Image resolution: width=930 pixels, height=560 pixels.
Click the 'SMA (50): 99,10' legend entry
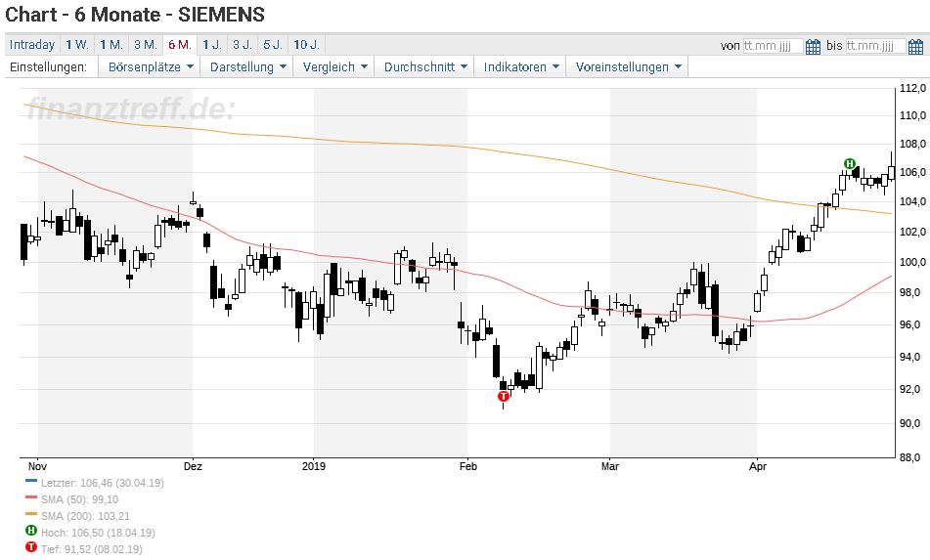[79, 499]
